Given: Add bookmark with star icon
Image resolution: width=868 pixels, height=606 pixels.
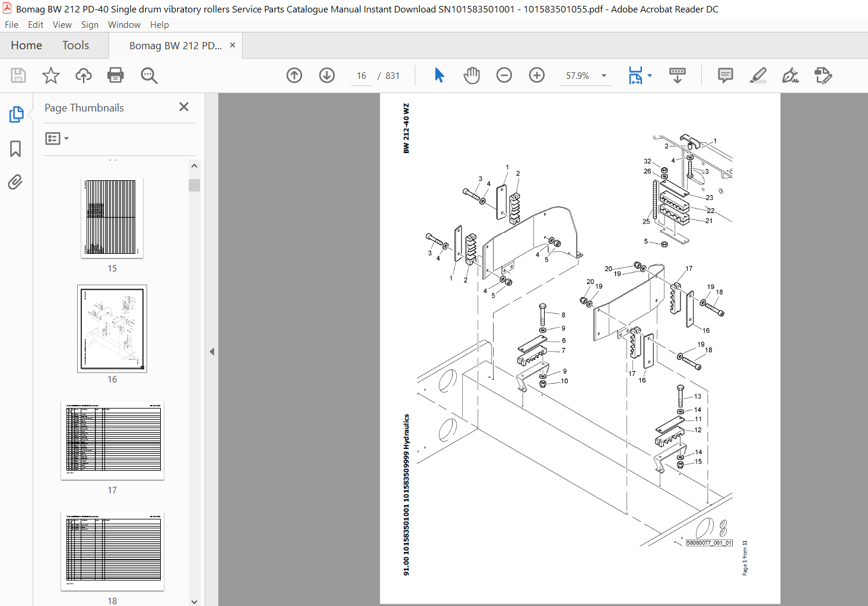Looking at the screenshot, I should (51, 75).
